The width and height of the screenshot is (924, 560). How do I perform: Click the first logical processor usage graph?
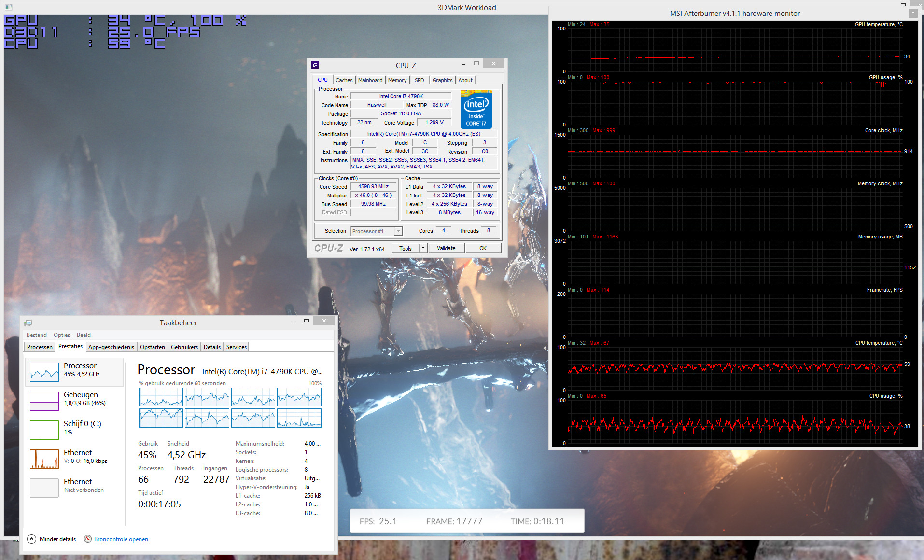coord(161,397)
